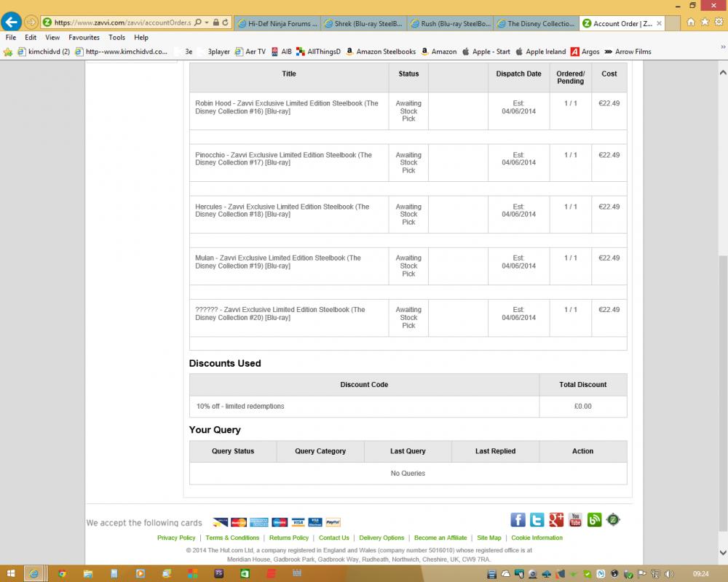The width and height of the screenshot is (728, 582).
Task: Click the browser forward arrow button
Action: (31, 23)
